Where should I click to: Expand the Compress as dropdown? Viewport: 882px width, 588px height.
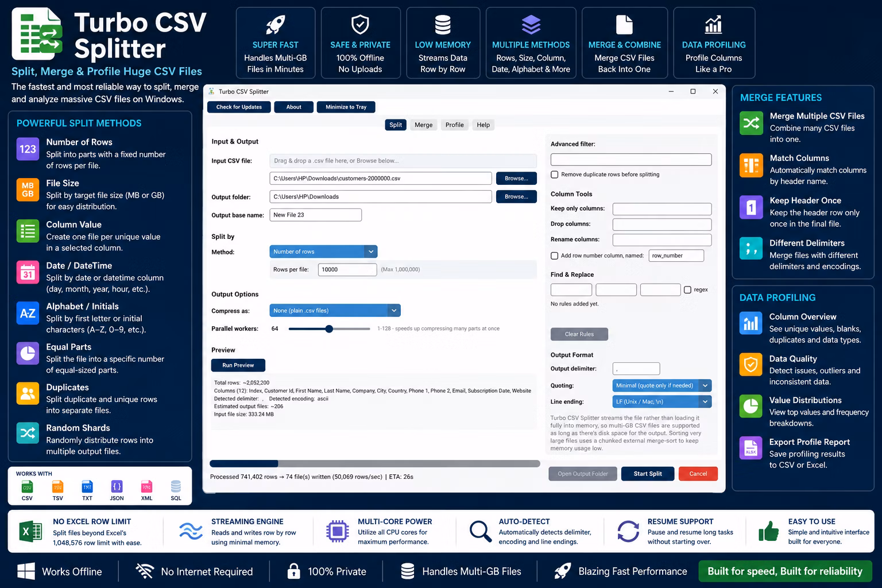[335, 311]
